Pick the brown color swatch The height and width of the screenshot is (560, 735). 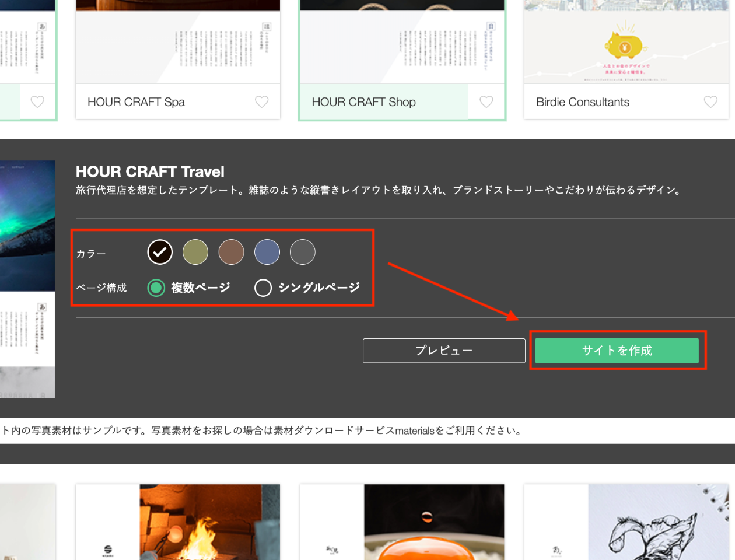coord(231,252)
